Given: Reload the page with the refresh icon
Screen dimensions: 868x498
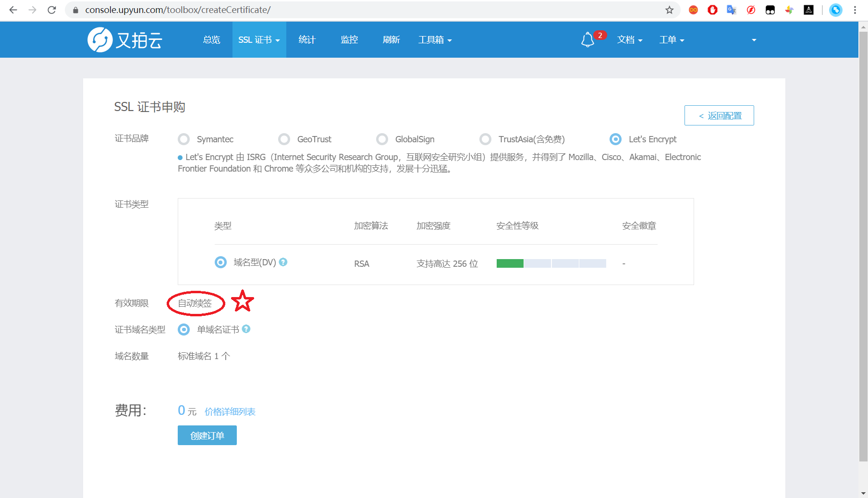Looking at the screenshot, I should point(52,10).
